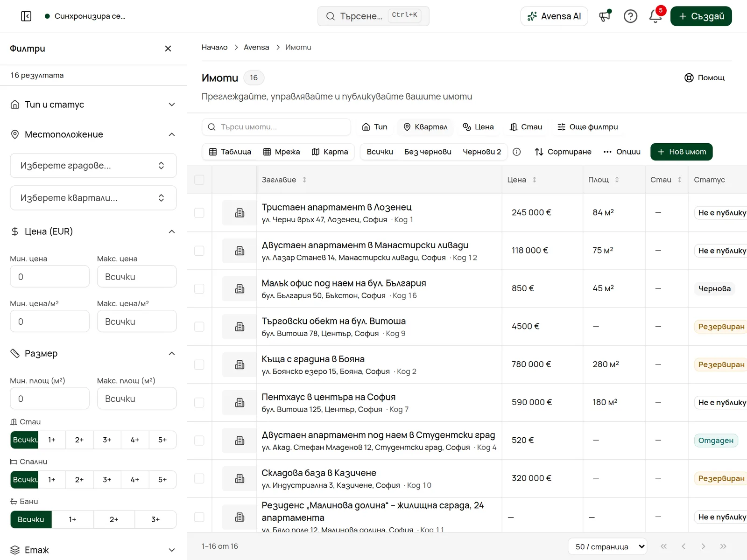Open Помощ help link
Viewport: 747px width, 560px height.
pyautogui.click(x=705, y=78)
